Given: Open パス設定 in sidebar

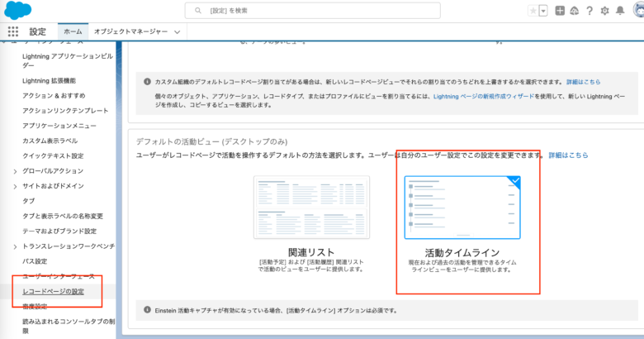Looking at the screenshot, I should click(35, 261).
